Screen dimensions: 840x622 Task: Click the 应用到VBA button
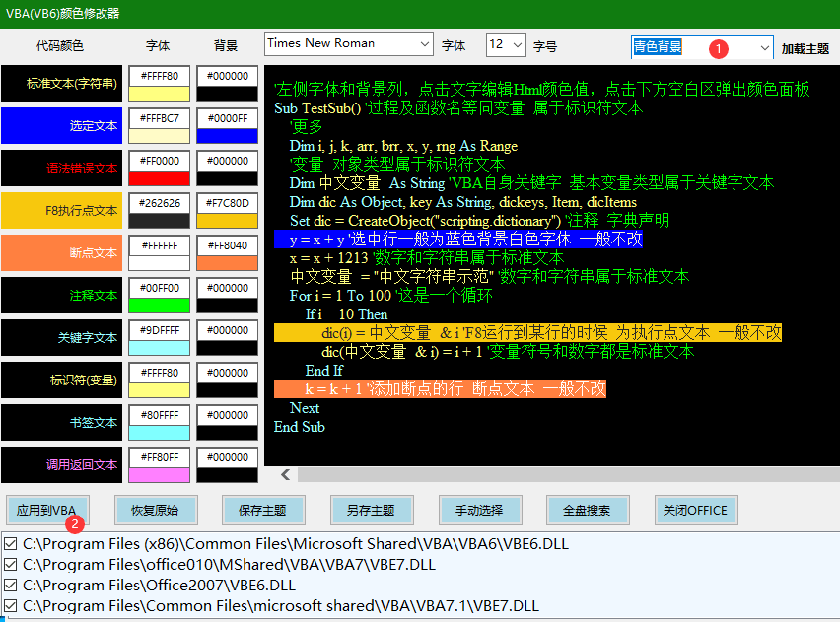click(47, 510)
